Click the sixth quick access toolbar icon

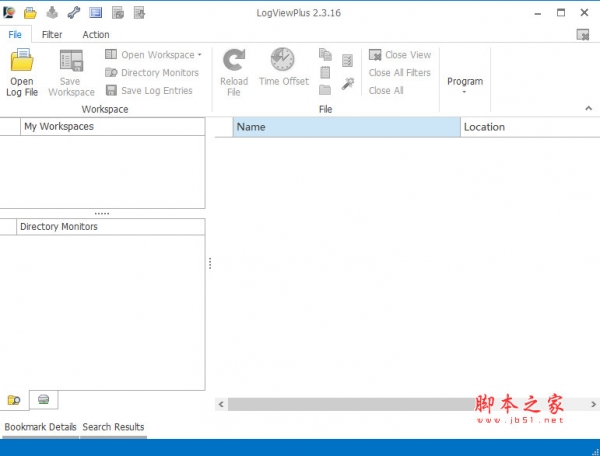(118, 13)
